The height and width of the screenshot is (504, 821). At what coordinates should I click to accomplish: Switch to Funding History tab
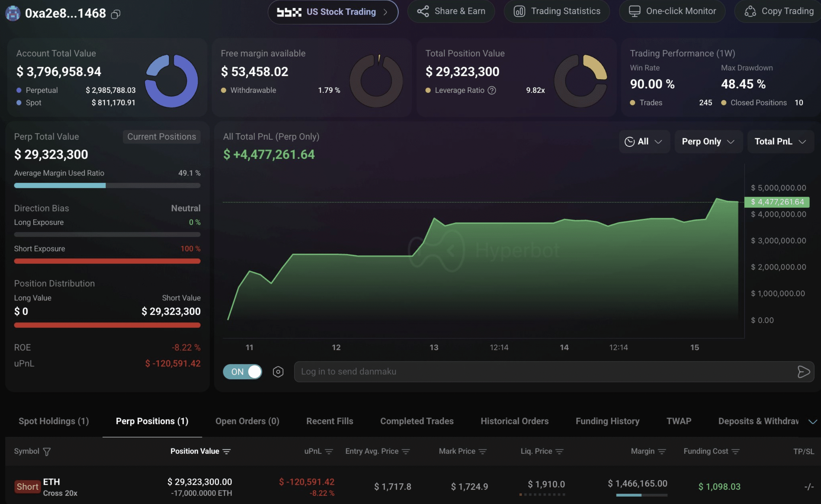pyautogui.click(x=607, y=421)
